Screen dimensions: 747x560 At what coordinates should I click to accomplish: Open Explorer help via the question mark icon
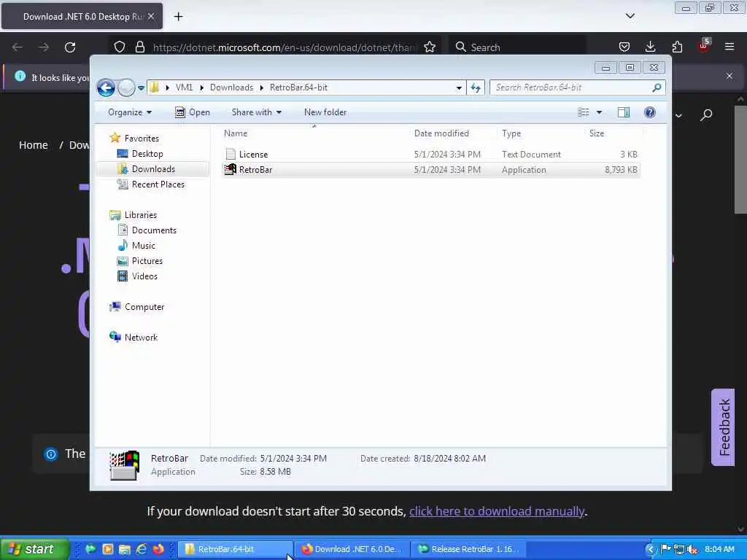[x=650, y=112]
